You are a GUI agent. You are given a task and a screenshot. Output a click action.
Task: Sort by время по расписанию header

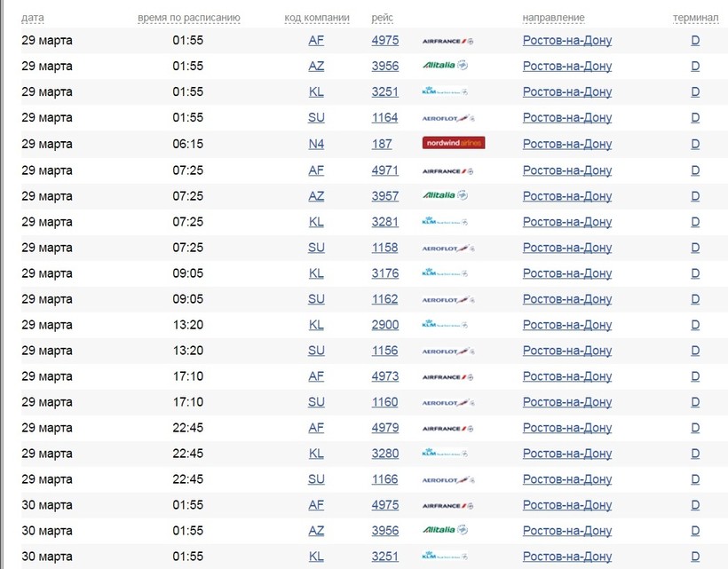(189, 18)
